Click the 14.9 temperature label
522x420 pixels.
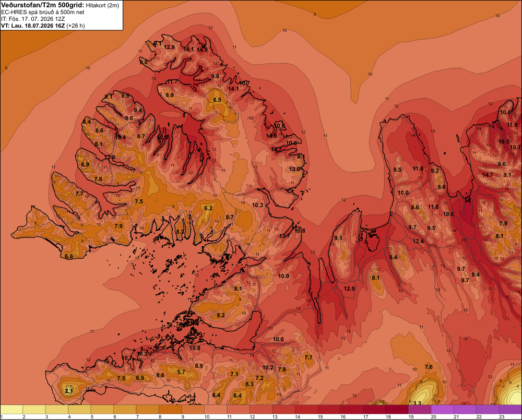pos(202,50)
